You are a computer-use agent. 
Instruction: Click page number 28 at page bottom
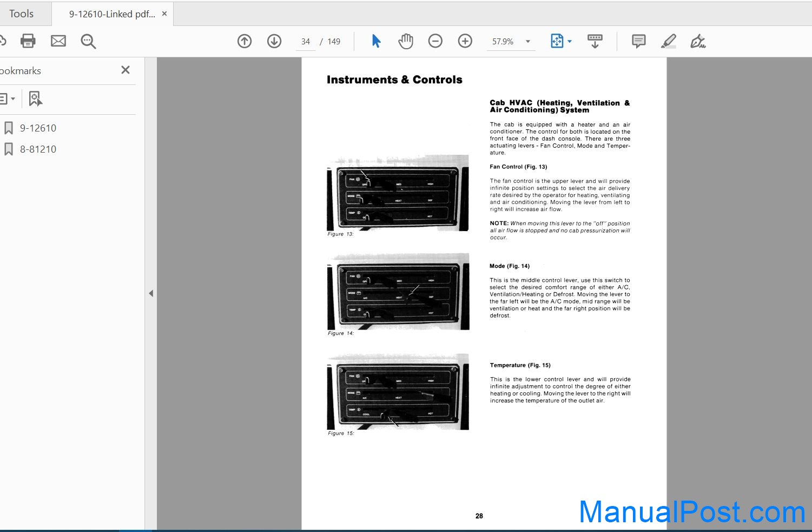click(479, 516)
